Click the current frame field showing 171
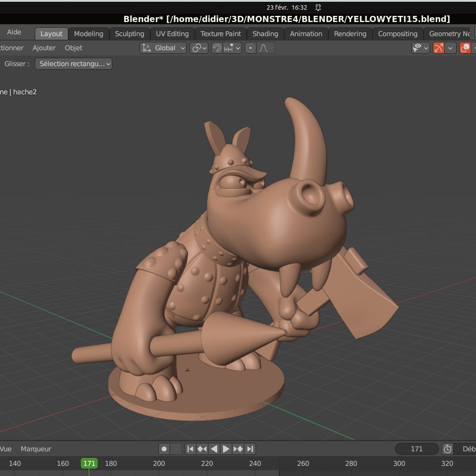Image resolution: width=476 pixels, height=476 pixels. coord(417,449)
